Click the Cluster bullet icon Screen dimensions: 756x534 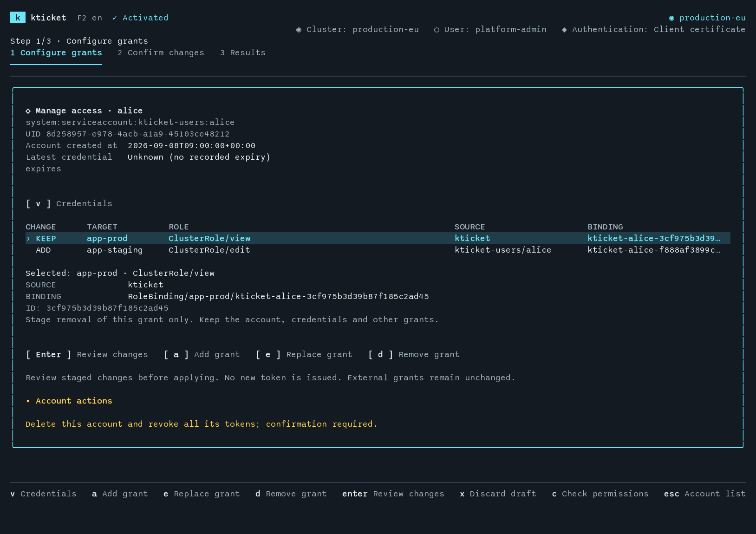(299, 29)
